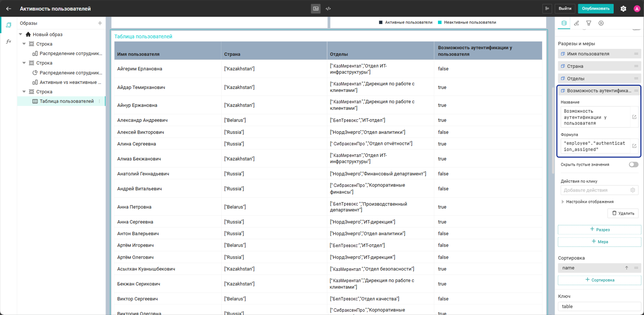Image resolution: width=644 pixels, height=315 pixels.
Task: Click the Отделы column header
Action: (380, 51)
